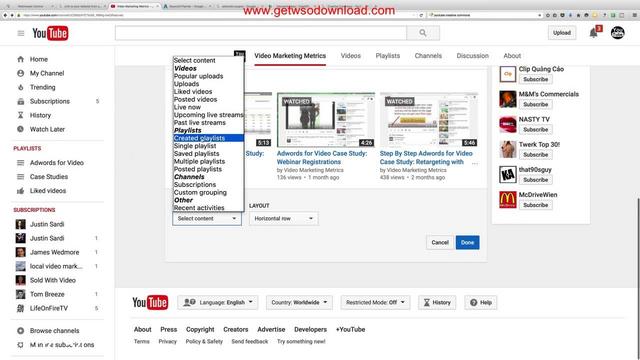640x360 pixels.
Task: Click the footer Help button
Action: point(481,302)
